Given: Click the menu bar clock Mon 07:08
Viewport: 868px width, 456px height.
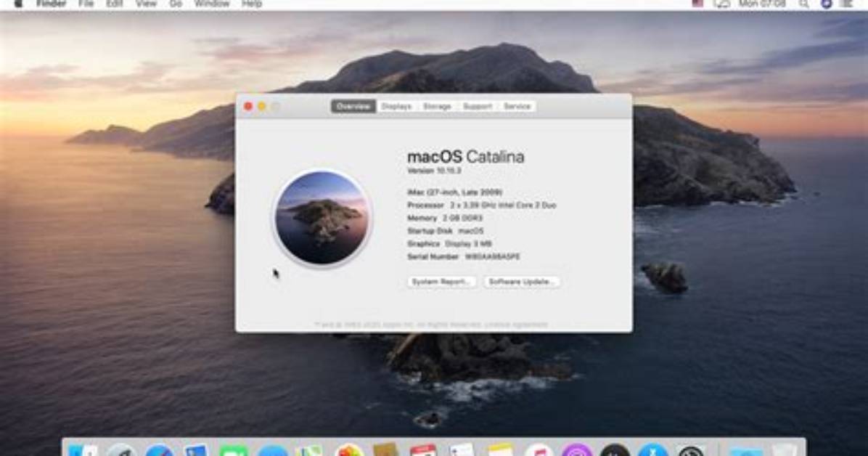Looking at the screenshot, I should tap(762, 4).
